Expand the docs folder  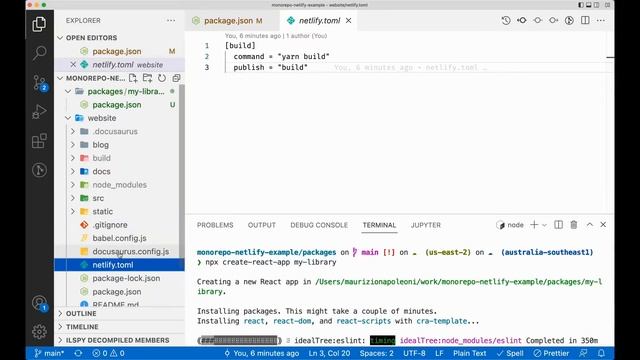[73, 171]
